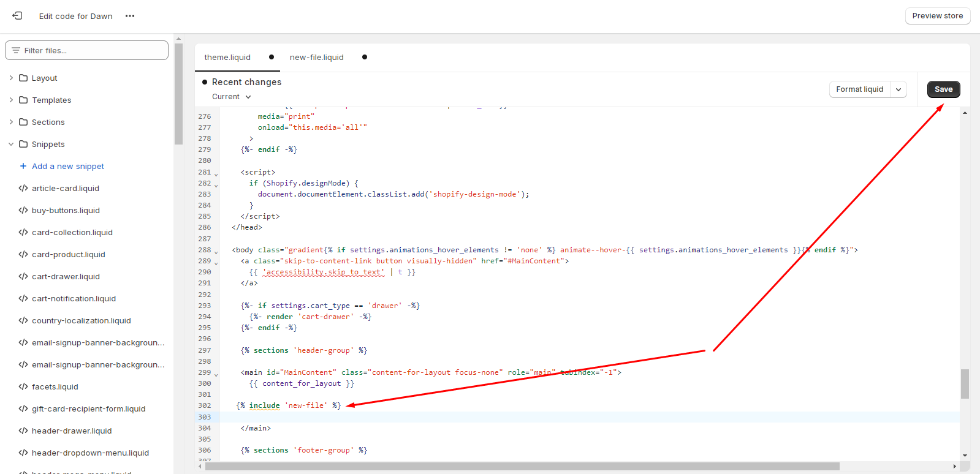The height and width of the screenshot is (474, 980).
Task: Open card-product.liquid snippet file
Action: (69, 254)
